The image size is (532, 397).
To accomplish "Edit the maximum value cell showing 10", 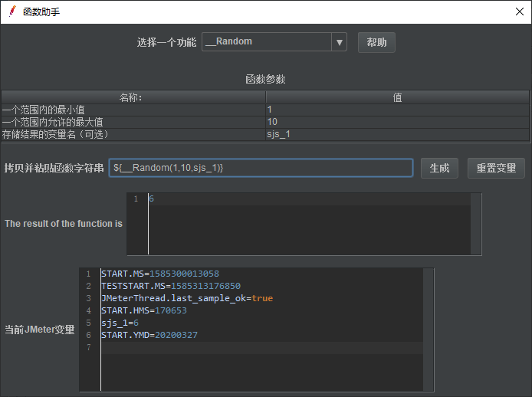I will pyautogui.click(x=397, y=122).
